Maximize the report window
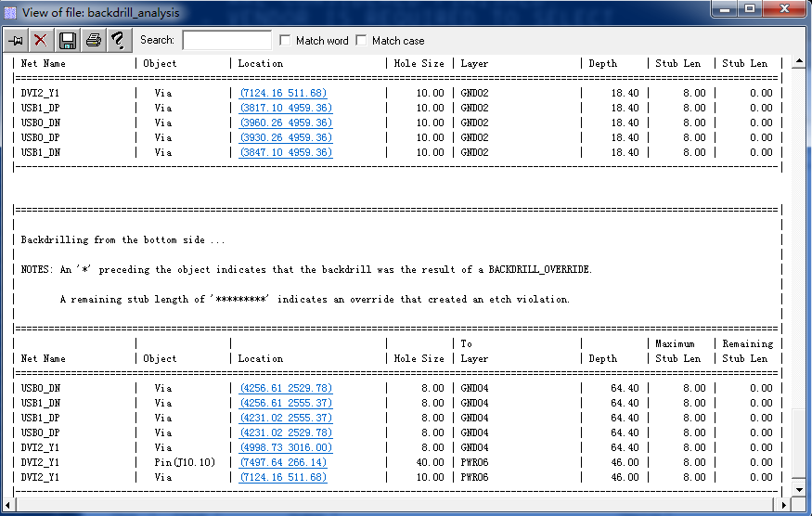812x516 pixels. (x=750, y=8)
